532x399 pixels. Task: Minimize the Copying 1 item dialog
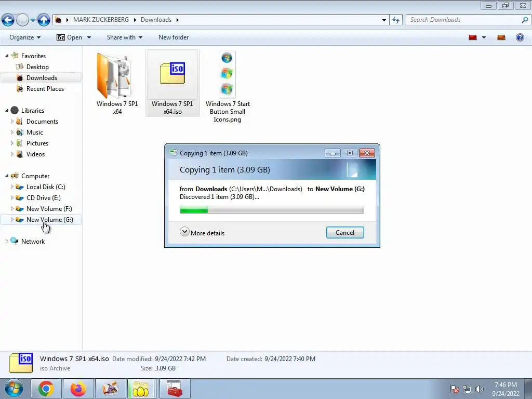[x=332, y=153]
